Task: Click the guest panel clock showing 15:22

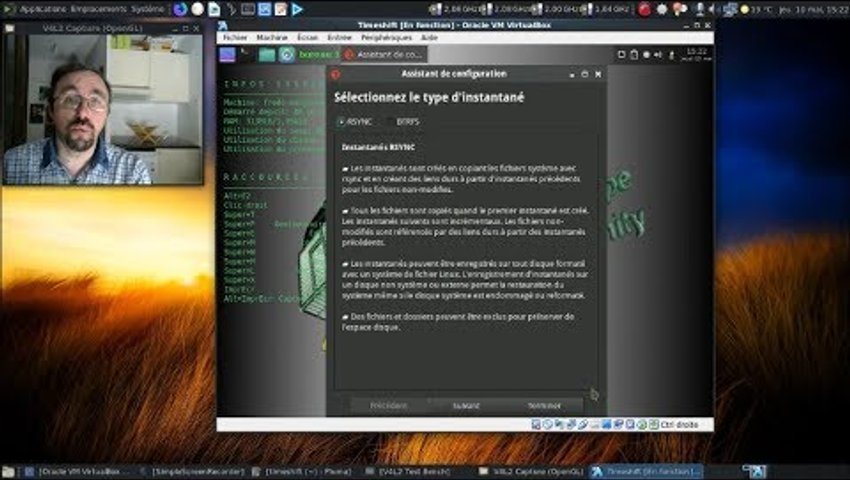Action: click(697, 54)
